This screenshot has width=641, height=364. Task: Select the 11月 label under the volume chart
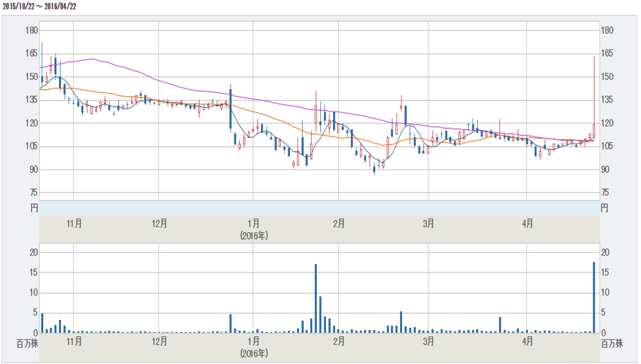(x=74, y=341)
